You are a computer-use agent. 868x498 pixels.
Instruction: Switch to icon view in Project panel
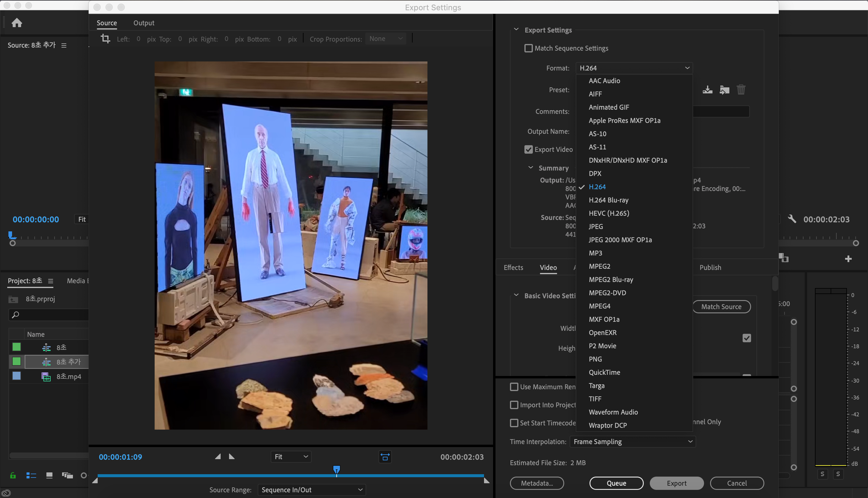click(49, 475)
